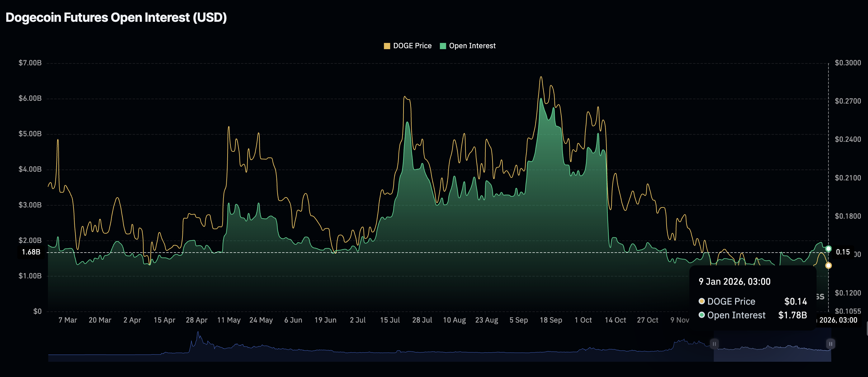Viewport: 868px width, 377px height.
Task: Toggle the Open Interest legend series
Action: pyautogui.click(x=468, y=45)
